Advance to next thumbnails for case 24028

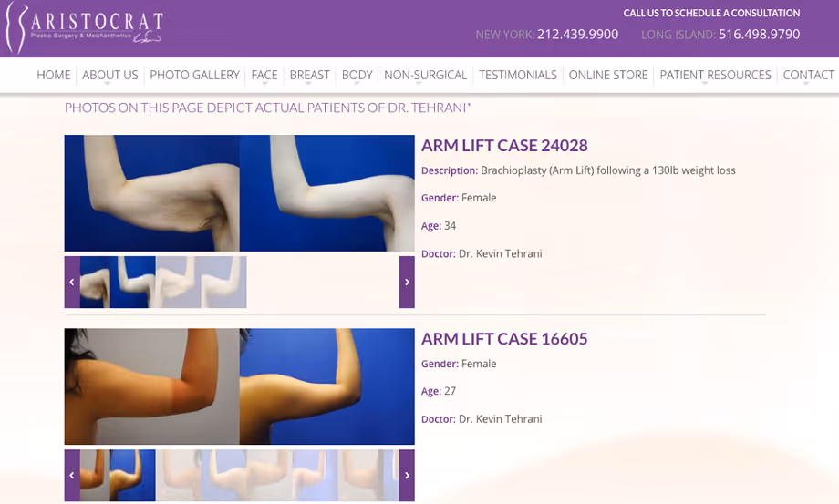pos(407,282)
